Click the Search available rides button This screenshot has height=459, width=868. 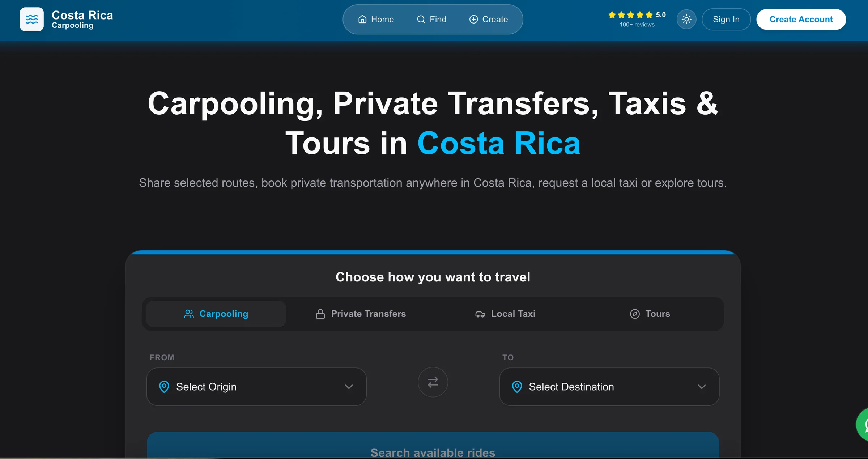433,446
